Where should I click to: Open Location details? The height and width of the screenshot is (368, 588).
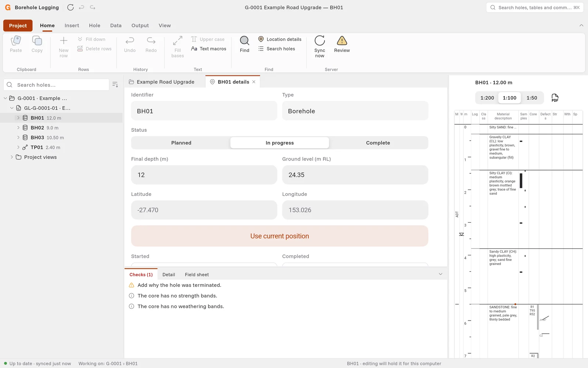280,39
